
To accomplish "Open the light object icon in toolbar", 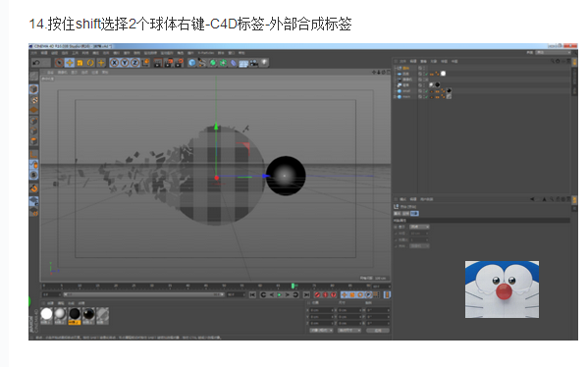I will (264, 63).
